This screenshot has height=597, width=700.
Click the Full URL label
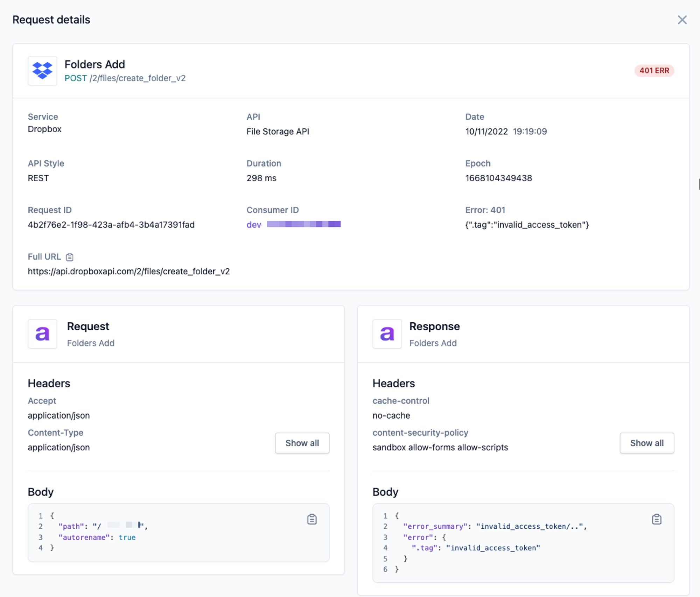click(44, 257)
